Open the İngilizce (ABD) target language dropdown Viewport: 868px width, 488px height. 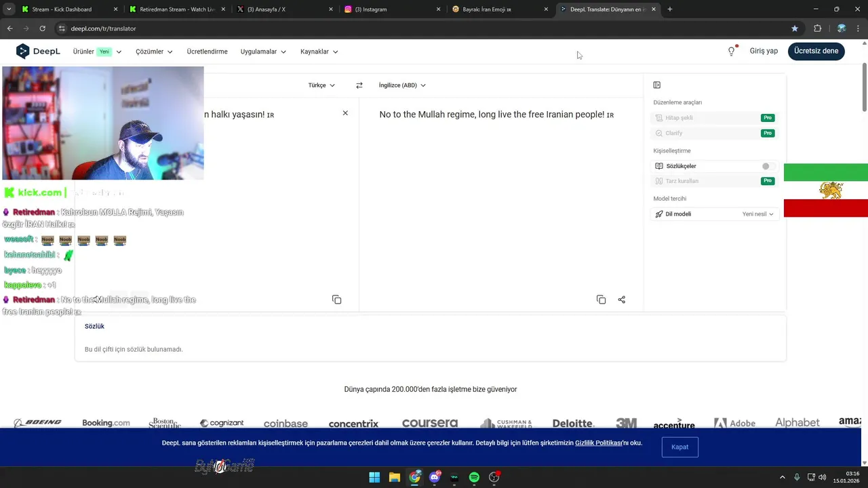[x=402, y=85]
